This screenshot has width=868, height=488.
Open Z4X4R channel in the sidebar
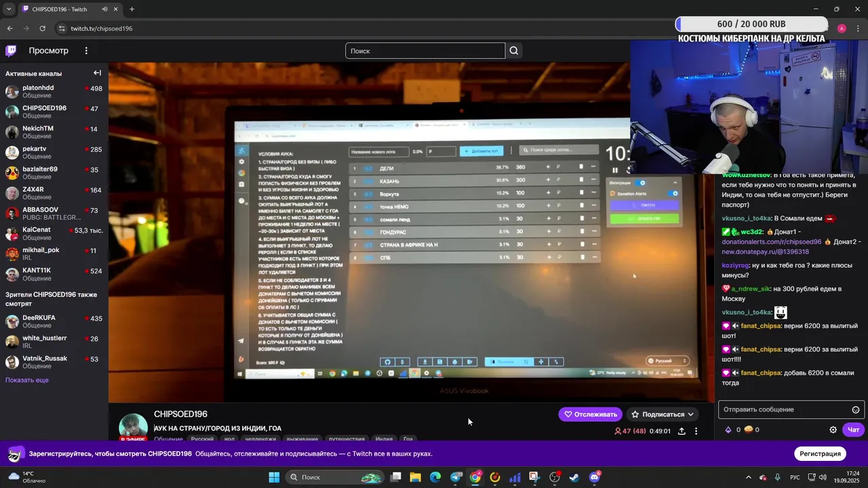54,193
